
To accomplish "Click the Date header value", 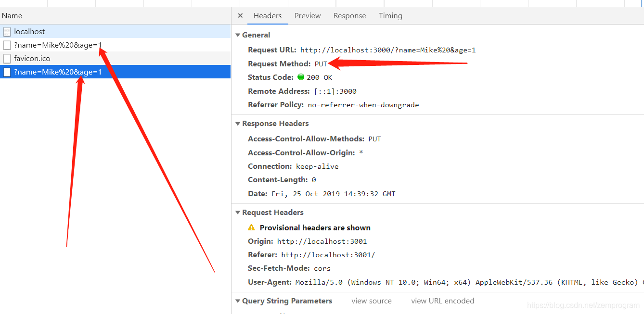I will click(x=333, y=194).
